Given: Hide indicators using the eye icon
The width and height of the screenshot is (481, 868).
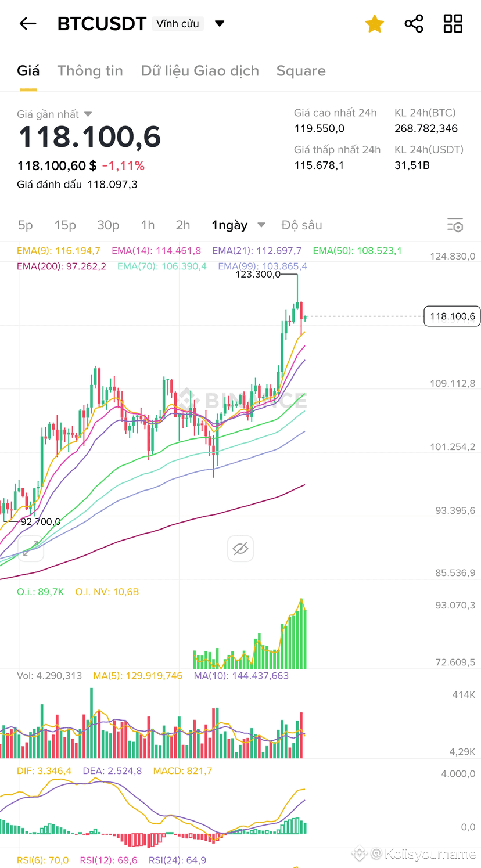Looking at the screenshot, I should click(x=240, y=549).
